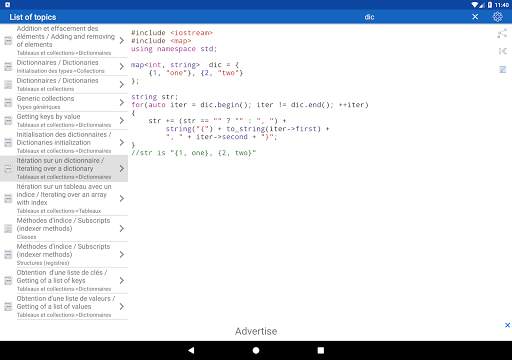Tap the share icon beside the code
The height and width of the screenshot is (360, 512).
tap(502, 33)
